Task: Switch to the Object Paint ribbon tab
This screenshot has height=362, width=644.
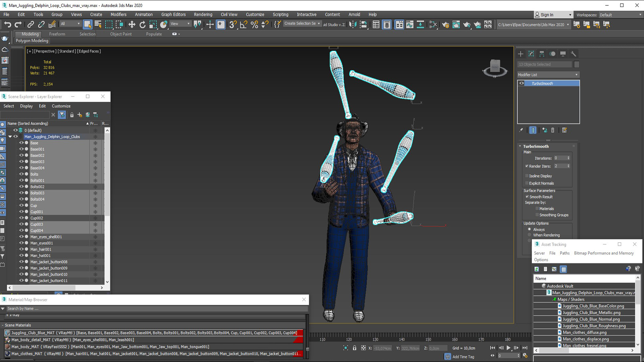Action: [121, 34]
